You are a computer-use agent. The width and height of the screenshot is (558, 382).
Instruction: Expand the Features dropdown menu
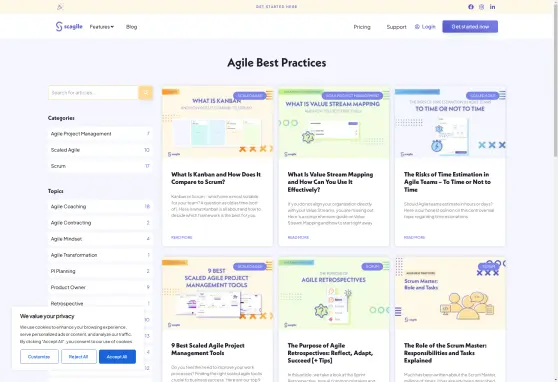(102, 27)
